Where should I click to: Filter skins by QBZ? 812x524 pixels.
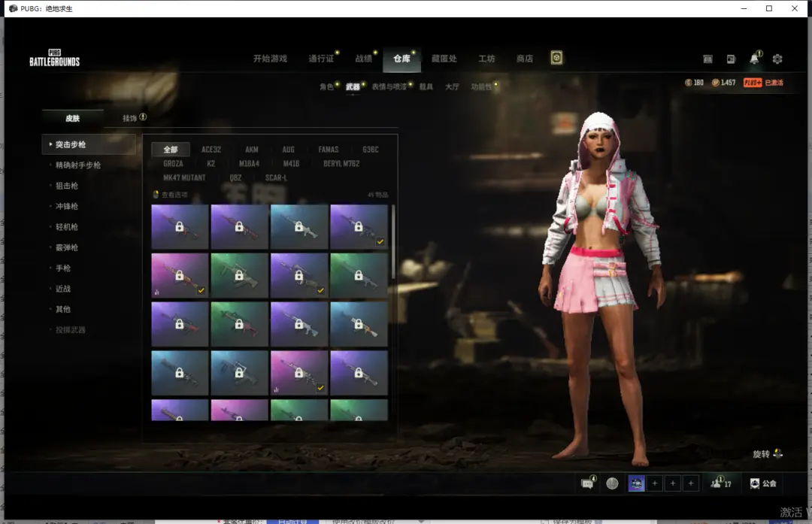point(235,177)
